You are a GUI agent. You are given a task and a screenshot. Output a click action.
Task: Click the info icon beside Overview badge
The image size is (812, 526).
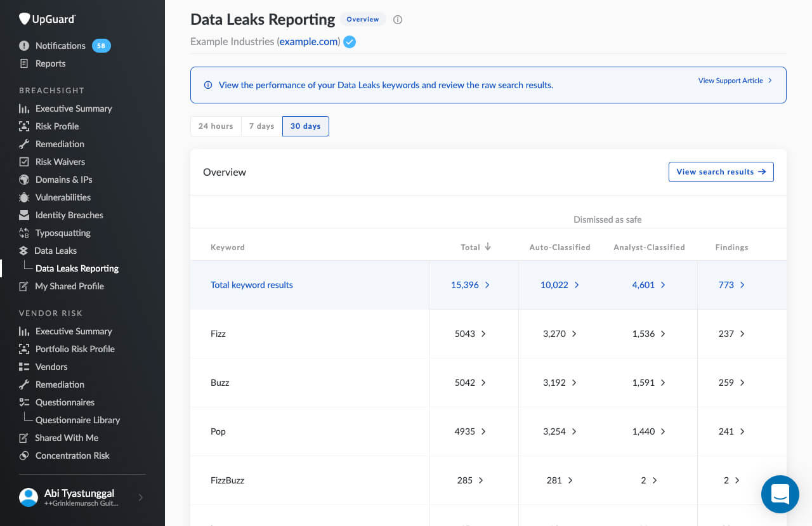(x=398, y=20)
